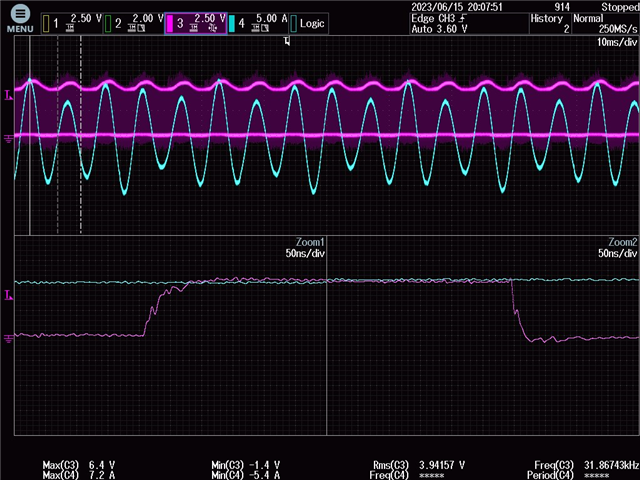Click the trigger position marker at top

(288, 41)
